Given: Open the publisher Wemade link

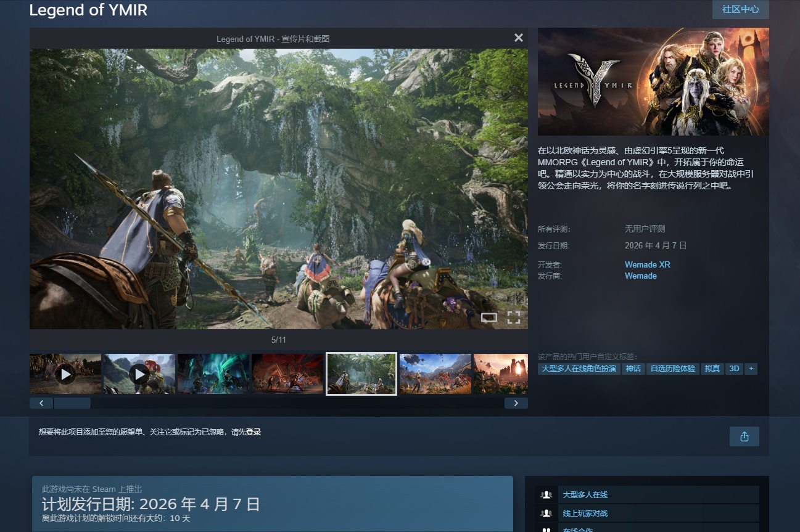Looking at the screenshot, I should 640,276.
